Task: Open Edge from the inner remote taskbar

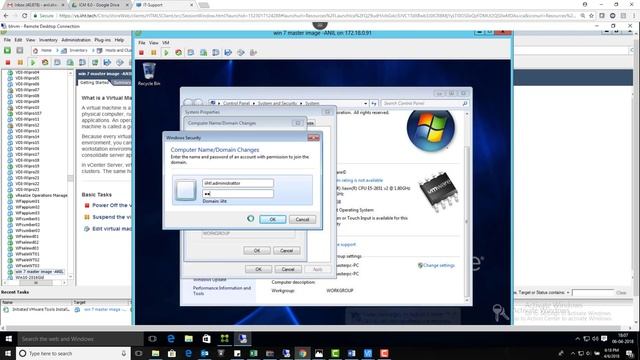Action: pyautogui.click(x=171, y=339)
